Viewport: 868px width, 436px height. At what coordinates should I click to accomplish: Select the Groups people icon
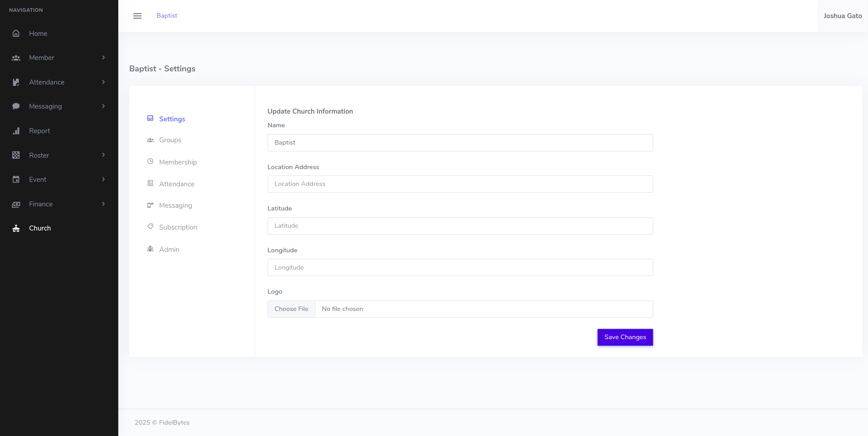[150, 140]
